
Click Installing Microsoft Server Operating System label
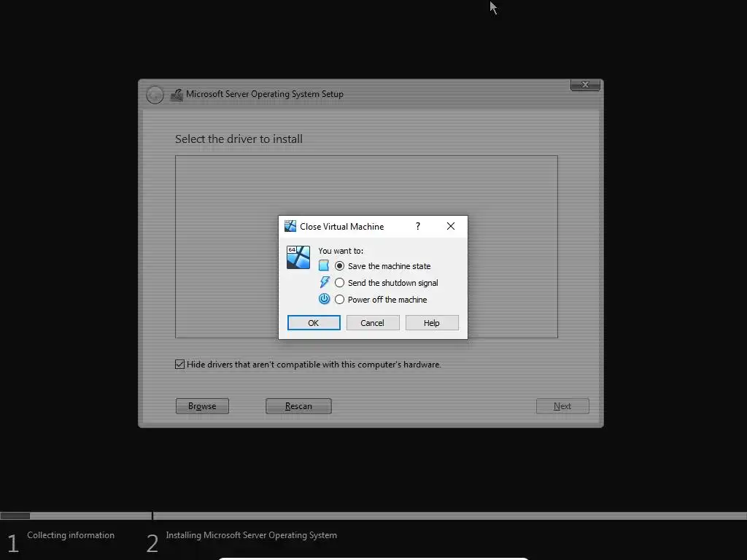(x=251, y=535)
